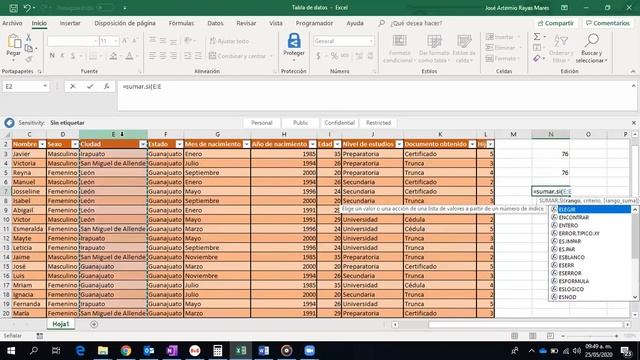Click the font color A swatch

[129, 56]
